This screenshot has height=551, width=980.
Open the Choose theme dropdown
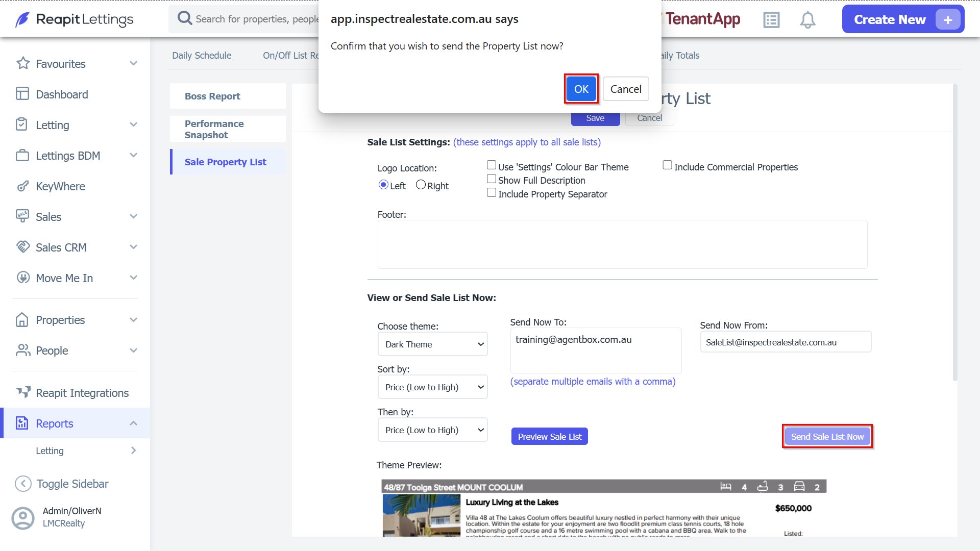(x=432, y=344)
